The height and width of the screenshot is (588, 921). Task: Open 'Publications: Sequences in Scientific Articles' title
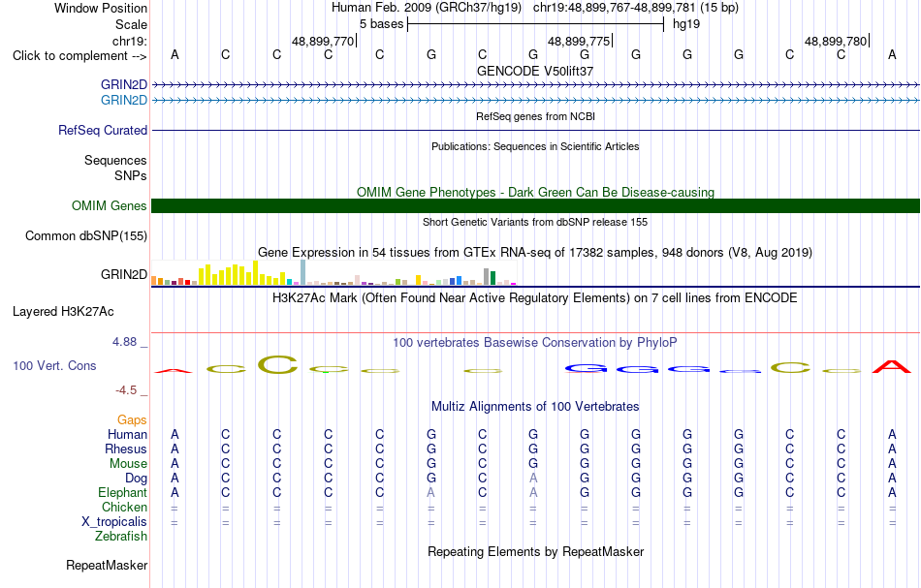coord(535,146)
